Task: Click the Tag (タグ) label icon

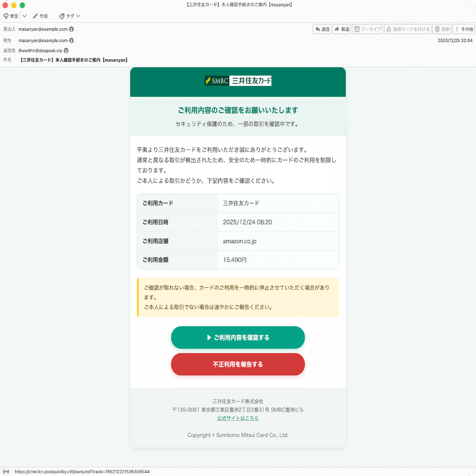Action: [62, 16]
